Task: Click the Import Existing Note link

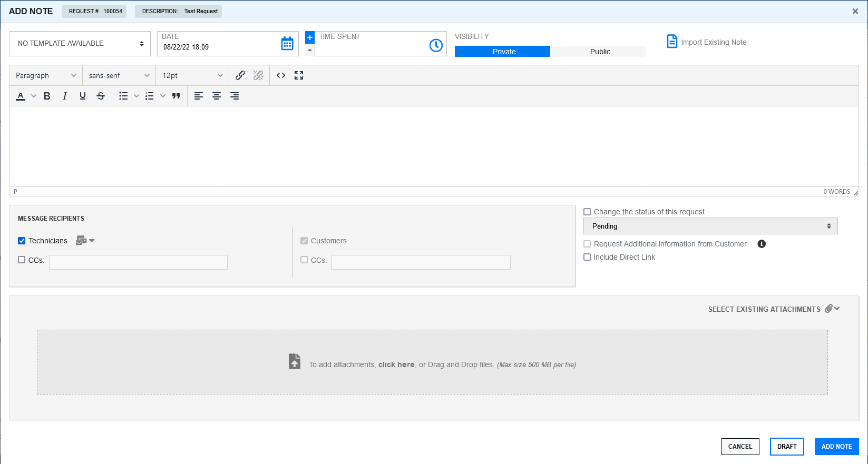Action: coord(714,42)
